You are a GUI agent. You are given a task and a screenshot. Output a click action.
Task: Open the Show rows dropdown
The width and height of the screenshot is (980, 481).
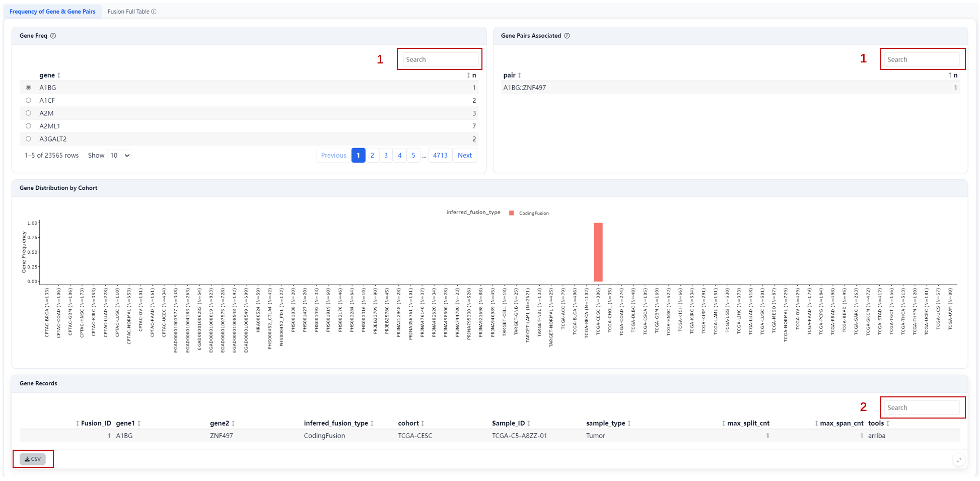pos(120,155)
